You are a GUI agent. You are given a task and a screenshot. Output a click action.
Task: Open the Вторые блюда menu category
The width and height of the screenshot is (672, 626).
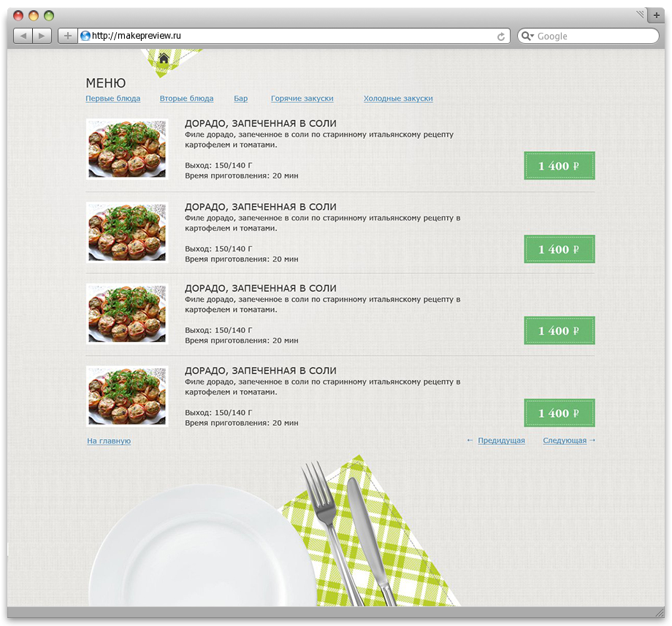[186, 98]
